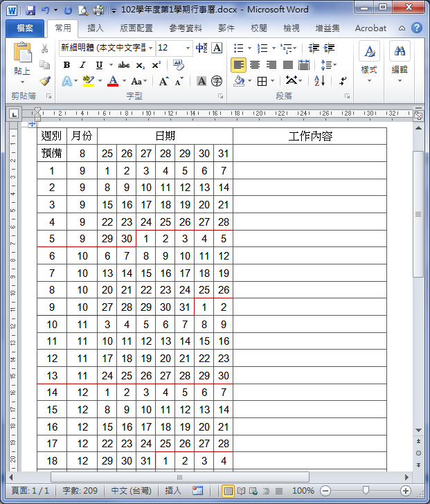
Task: Click the Shrink Font icon
Action: [179, 81]
